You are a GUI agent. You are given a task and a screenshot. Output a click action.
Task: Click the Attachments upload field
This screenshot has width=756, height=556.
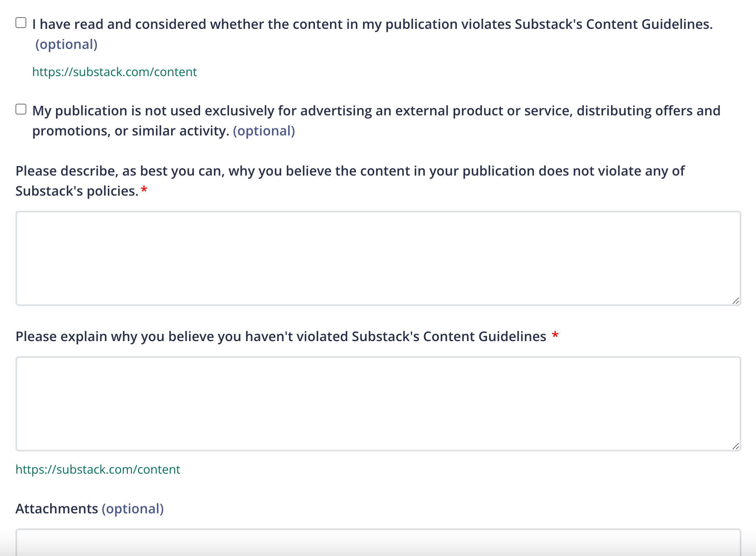click(378, 542)
